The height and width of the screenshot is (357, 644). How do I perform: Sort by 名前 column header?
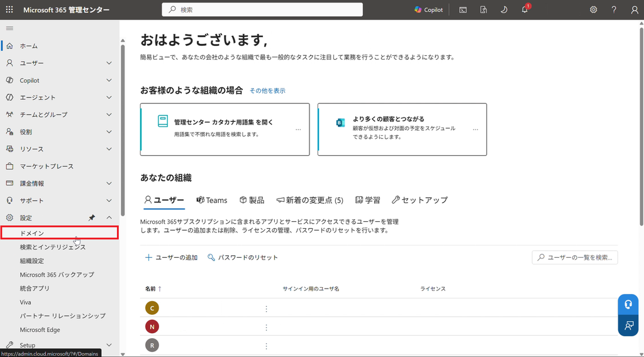click(x=153, y=289)
